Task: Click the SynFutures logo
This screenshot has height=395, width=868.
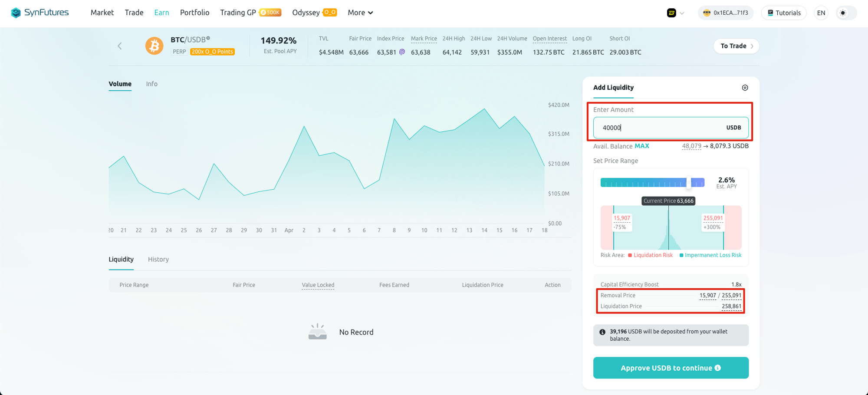Action: click(x=40, y=13)
